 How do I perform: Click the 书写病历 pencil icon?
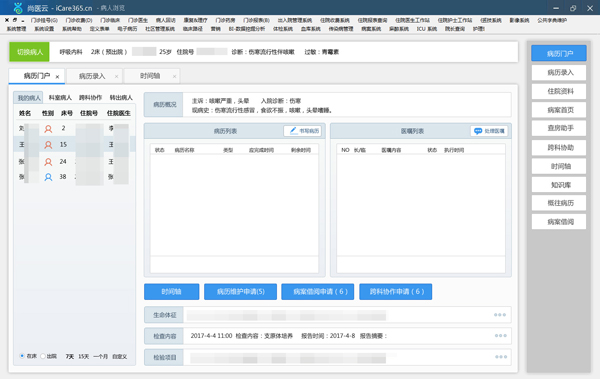(293, 131)
